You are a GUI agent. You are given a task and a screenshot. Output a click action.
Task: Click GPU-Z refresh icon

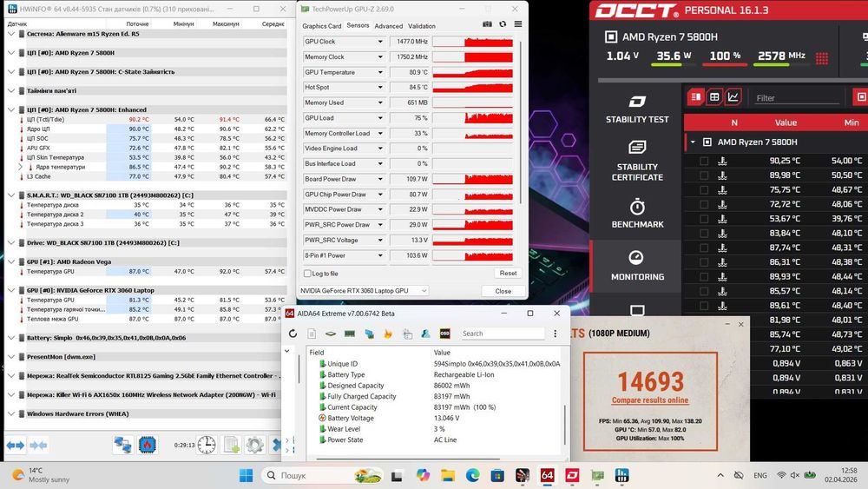(x=503, y=23)
